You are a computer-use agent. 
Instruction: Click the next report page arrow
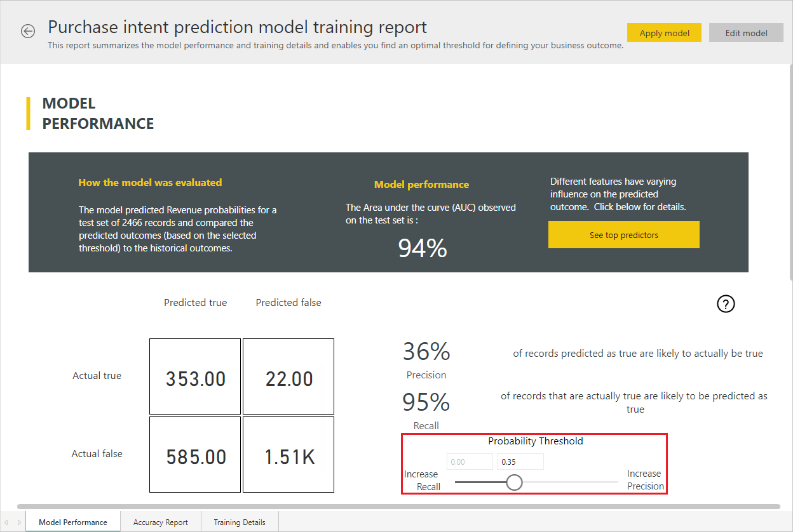click(19, 522)
